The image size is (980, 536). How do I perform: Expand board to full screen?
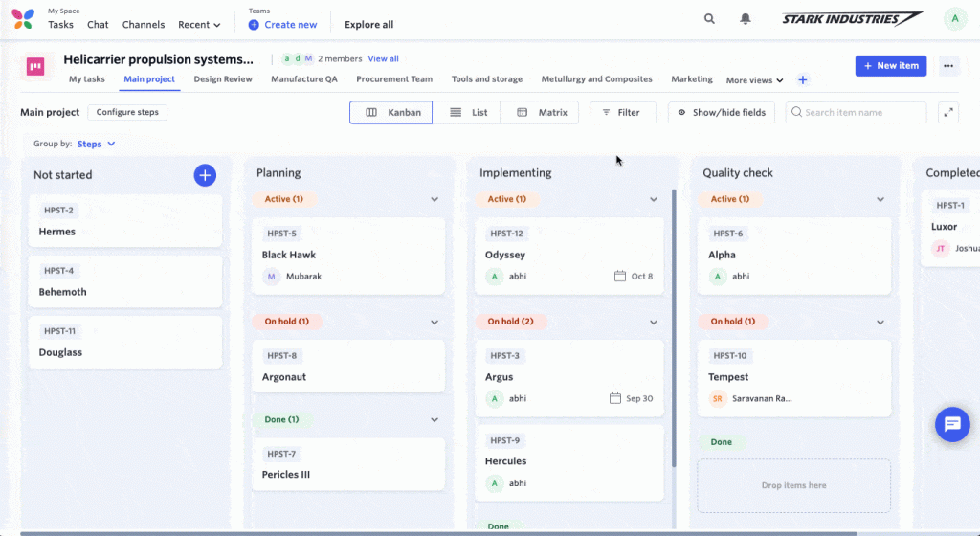[948, 112]
